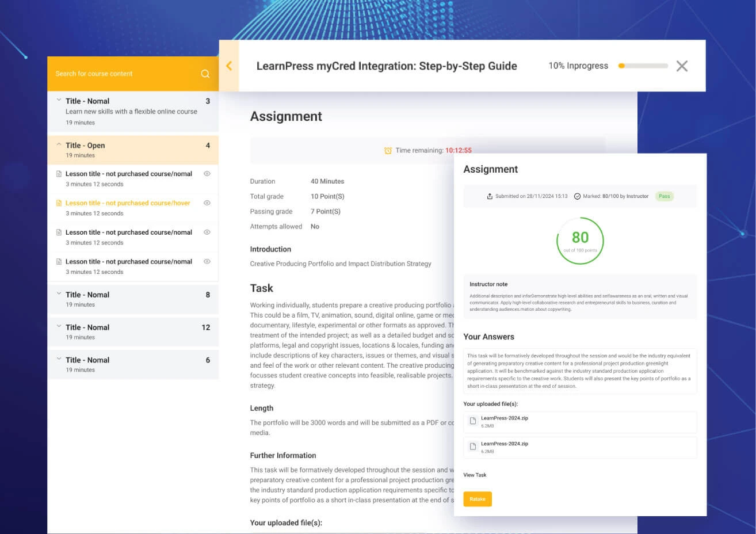This screenshot has height=534, width=756.
Task: Click the 10% Inprogress progress bar
Action: point(643,66)
